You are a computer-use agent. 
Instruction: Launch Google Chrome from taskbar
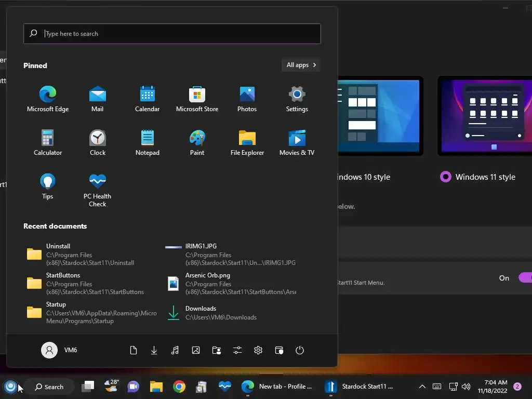click(x=179, y=387)
